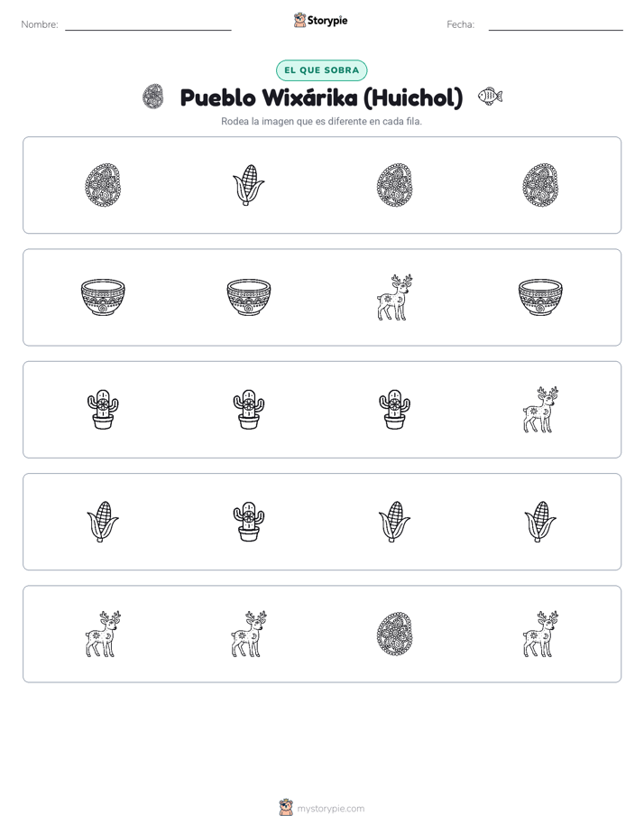Select the first bowl in the second row

103,297
